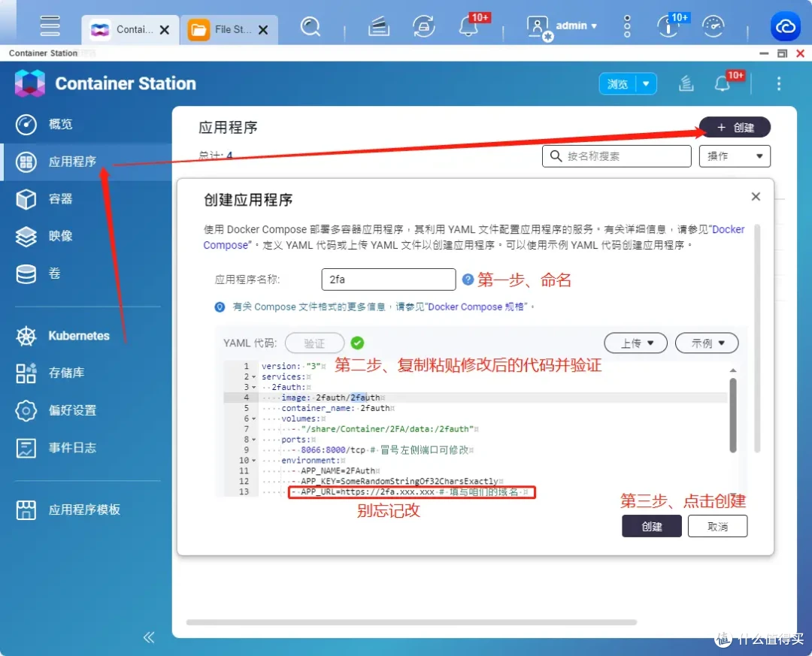Open the background tasks icon in top bar

379,26
